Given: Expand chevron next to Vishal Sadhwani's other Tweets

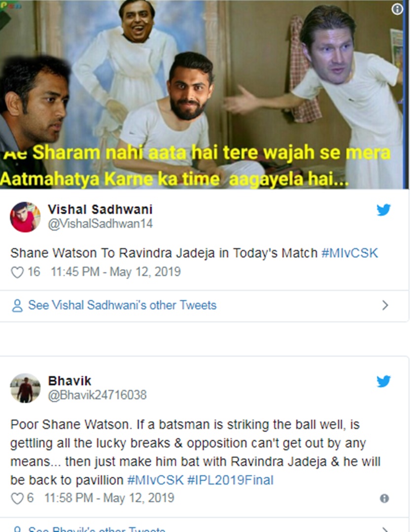Looking at the screenshot, I should [x=385, y=305].
